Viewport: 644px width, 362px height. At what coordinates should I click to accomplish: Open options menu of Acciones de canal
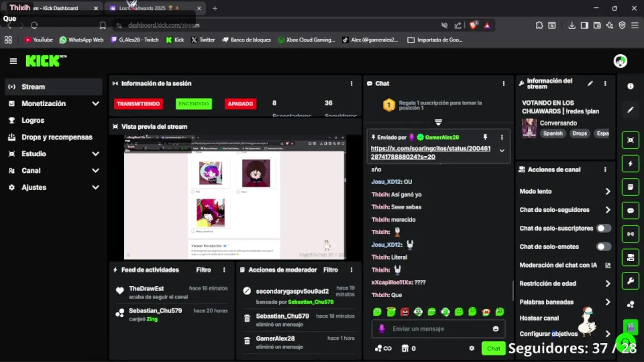pos(605,169)
